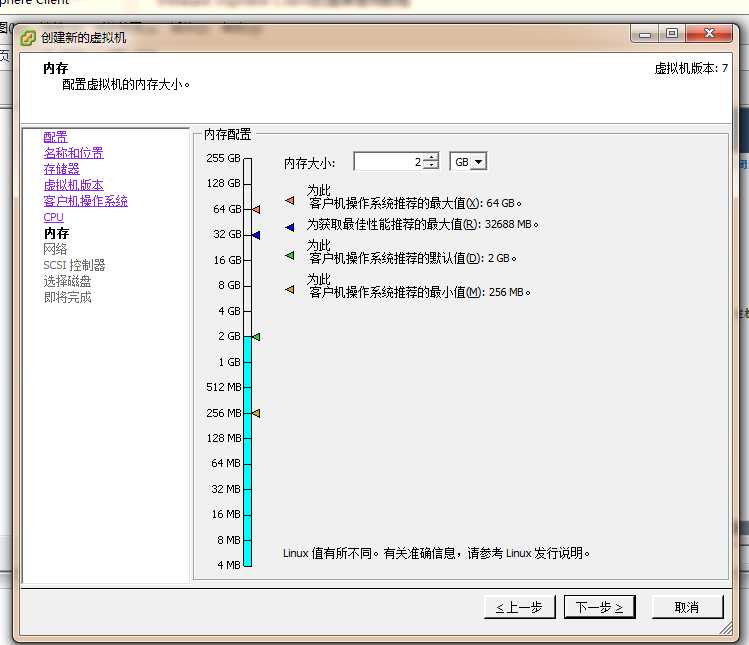Screen dimensions: 749x645
Task: Click green triangle legend icon for default value
Action: [289, 256]
